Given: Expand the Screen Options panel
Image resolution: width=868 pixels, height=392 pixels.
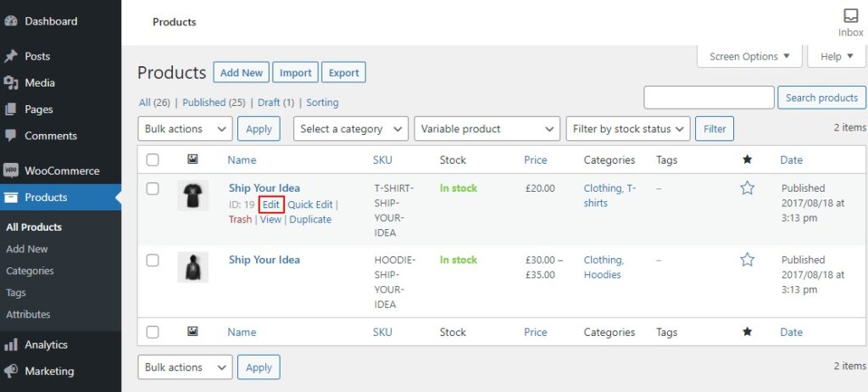Looking at the screenshot, I should 749,57.
